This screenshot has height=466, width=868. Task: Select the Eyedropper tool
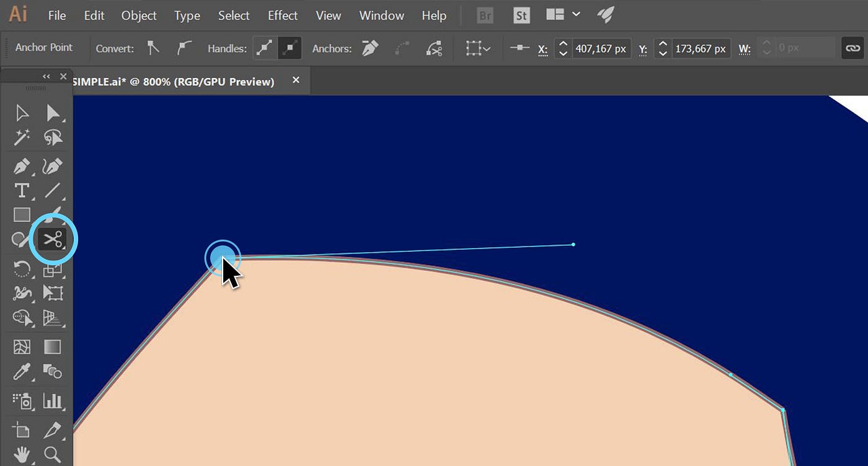tap(22, 372)
